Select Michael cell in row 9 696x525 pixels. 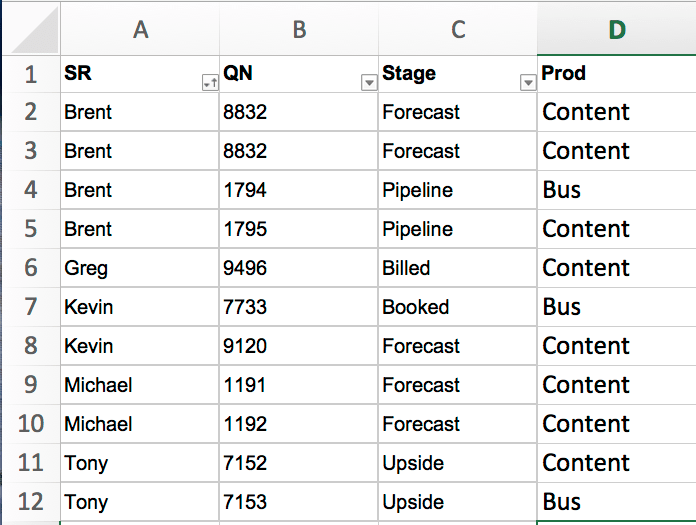tap(140, 385)
